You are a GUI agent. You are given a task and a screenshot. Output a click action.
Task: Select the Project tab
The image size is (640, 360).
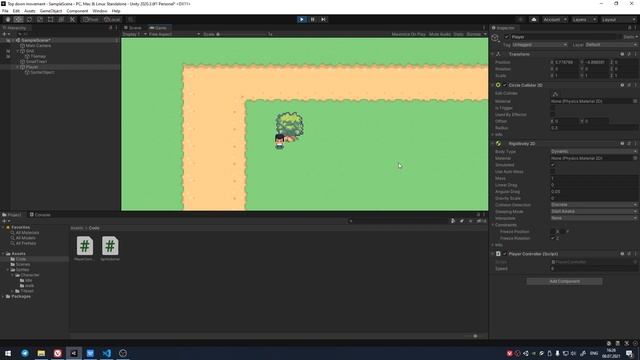(x=12, y=215)
